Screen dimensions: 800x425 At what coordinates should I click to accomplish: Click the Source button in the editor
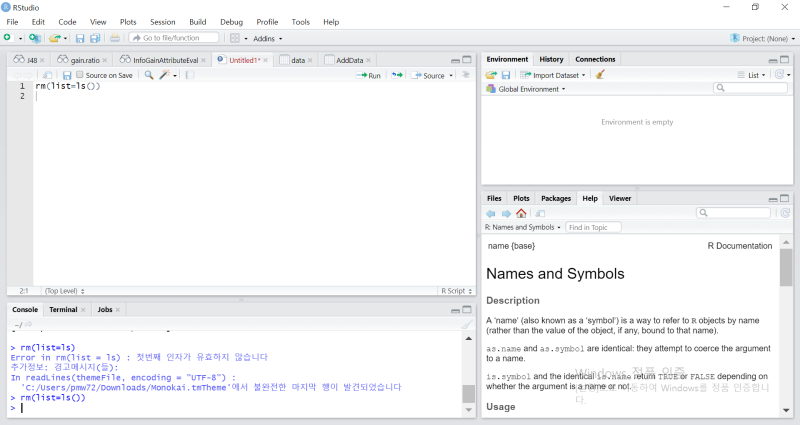coord(431,75)
